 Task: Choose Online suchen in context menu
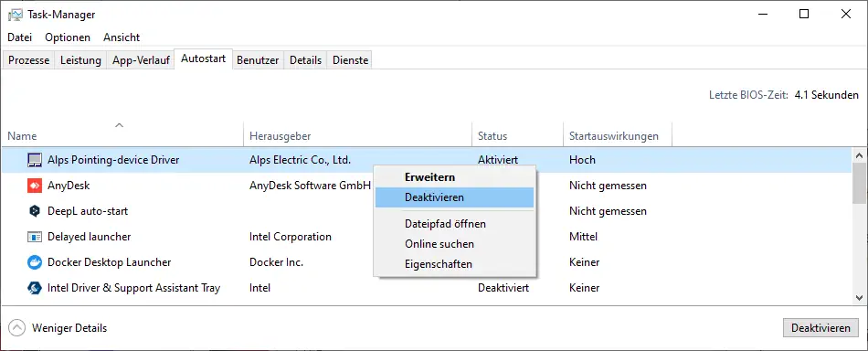(x=454, y=244)
